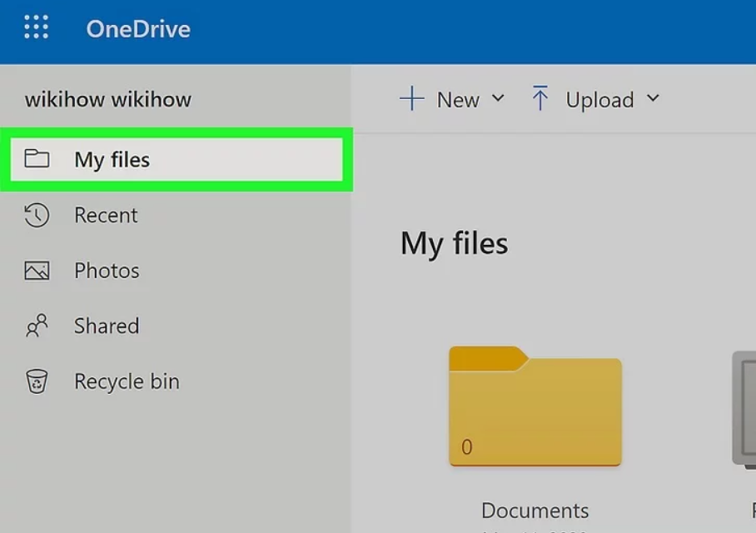Click the Upload button label

(599, 100)
